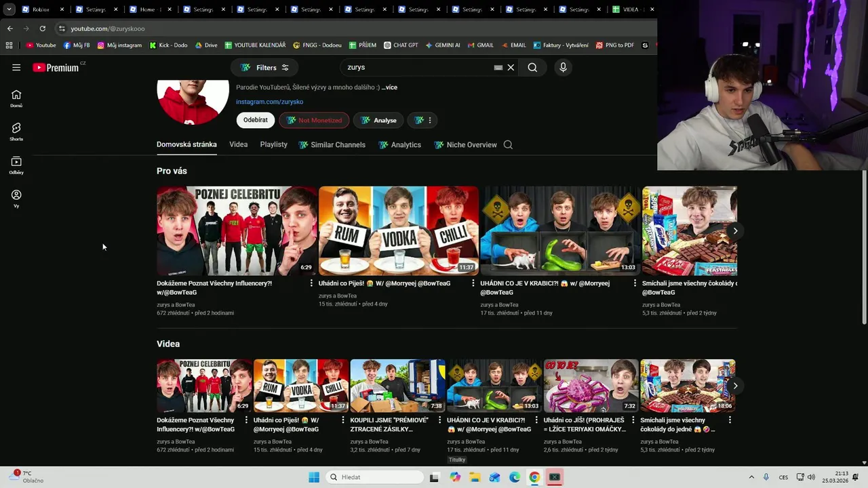View site info icon in address bar

62,28
